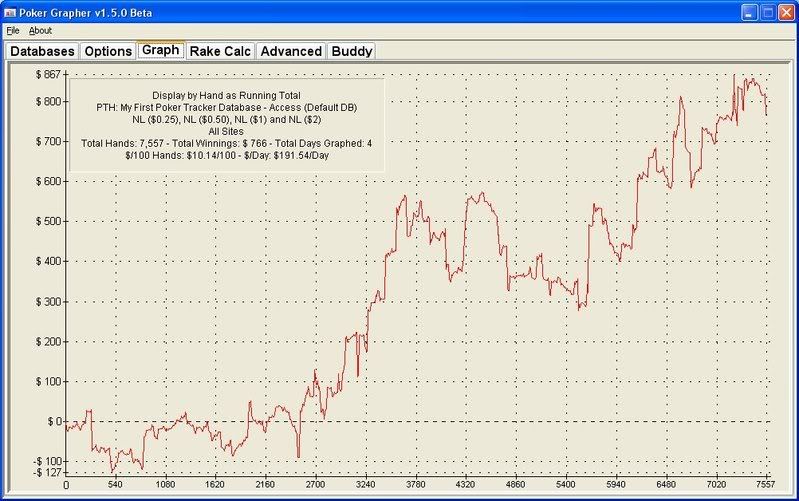Click the -$ 127 y-axis minimum label
This screenshot has width=799, height=501.
[46, 473]
